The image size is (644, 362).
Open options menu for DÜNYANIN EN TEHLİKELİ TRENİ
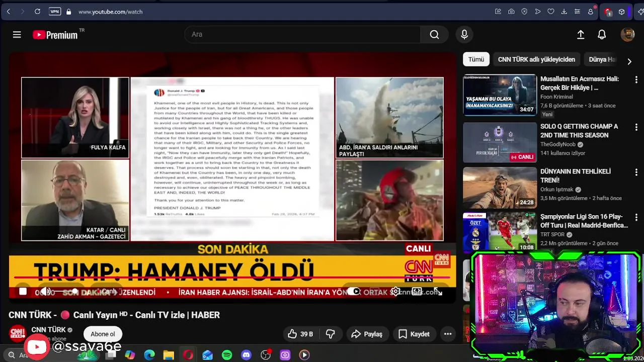coord(636,172)
